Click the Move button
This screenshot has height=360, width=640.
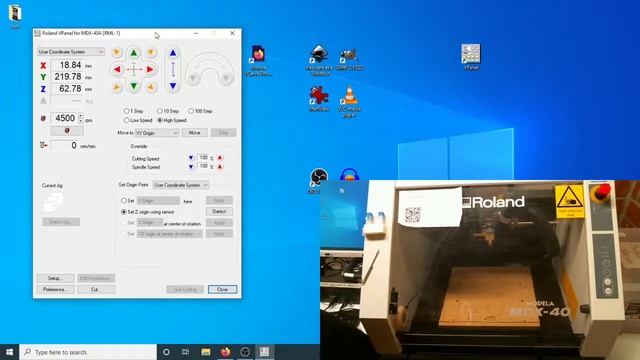[x=195, y=133]
